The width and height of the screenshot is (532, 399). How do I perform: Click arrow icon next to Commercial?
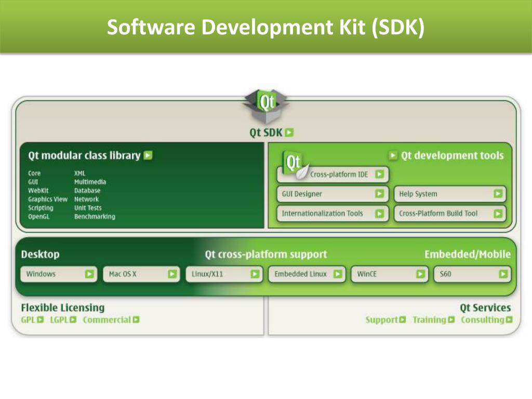[x=136, y=320]
